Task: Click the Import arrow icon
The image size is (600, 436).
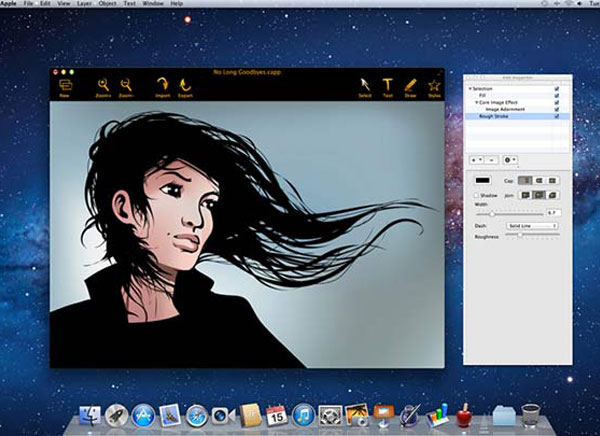Action: point(163,85)
